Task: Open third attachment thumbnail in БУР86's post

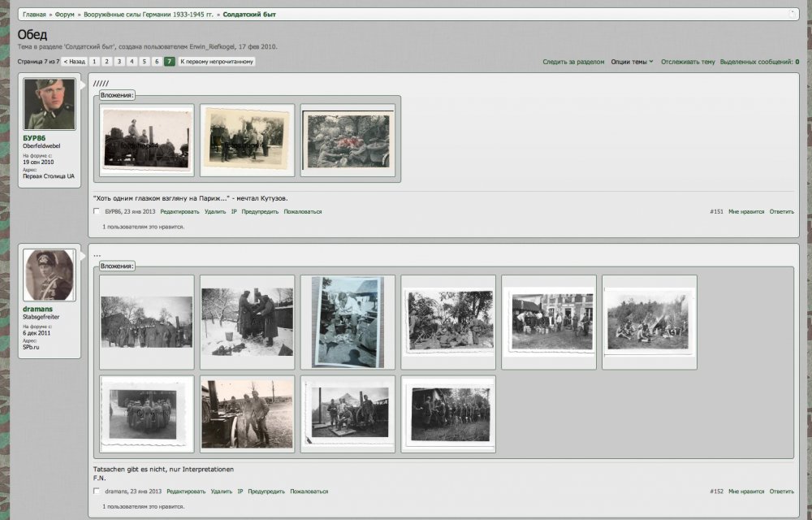Action: click(348, 140)
